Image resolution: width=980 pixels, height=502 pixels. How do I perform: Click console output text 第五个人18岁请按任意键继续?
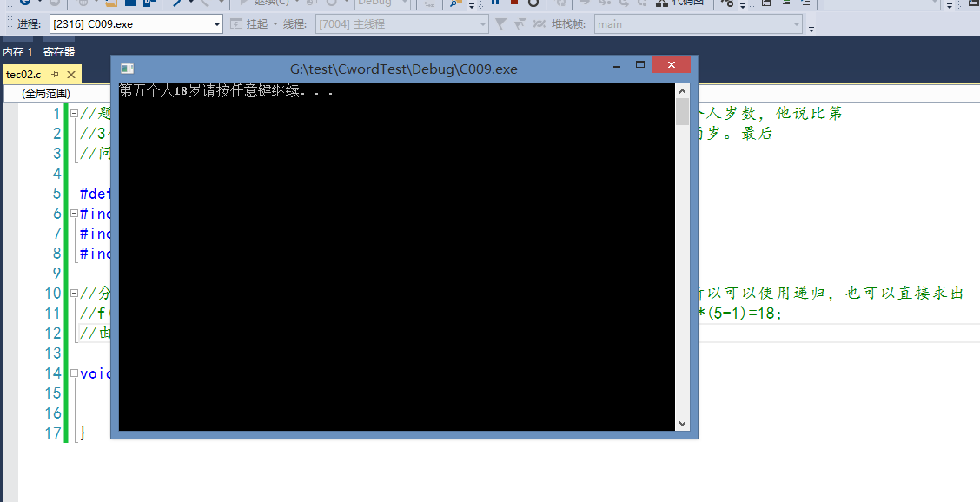(225, 91)
